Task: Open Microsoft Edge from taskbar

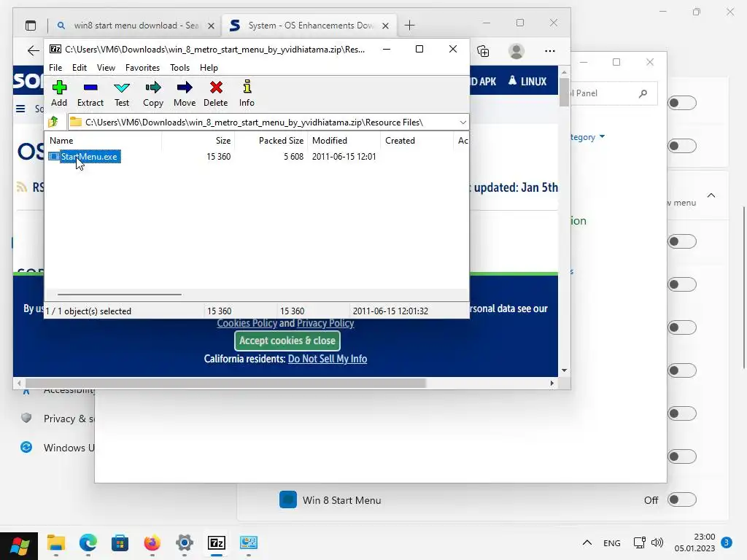Action: click(x=88, y=542)
